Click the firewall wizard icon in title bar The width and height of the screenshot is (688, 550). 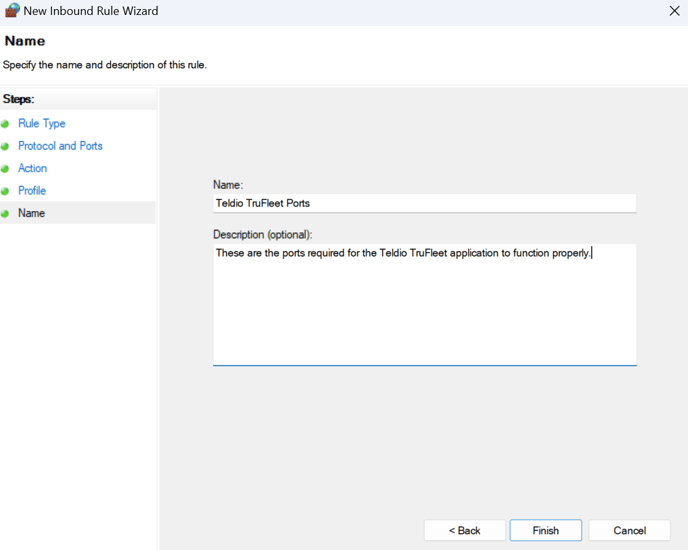point(12,11)
